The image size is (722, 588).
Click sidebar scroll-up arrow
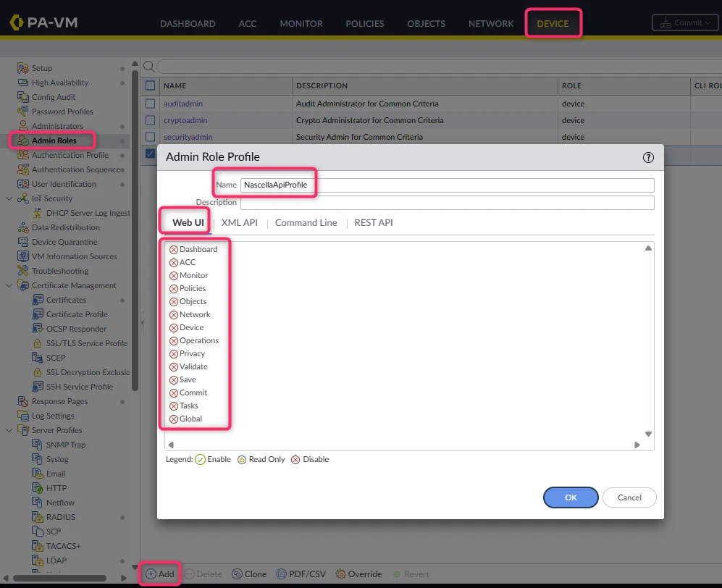point(135,64)
